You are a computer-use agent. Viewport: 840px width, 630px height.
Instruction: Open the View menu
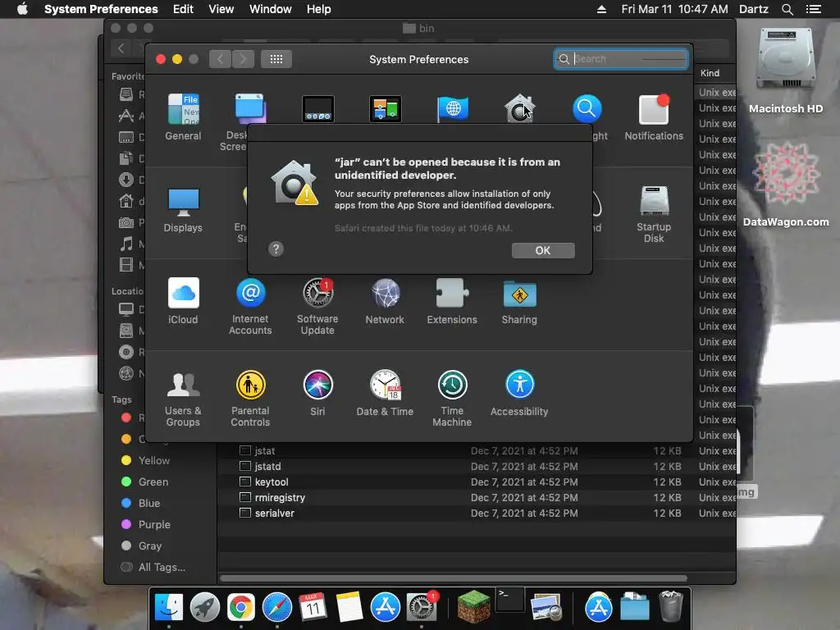[221, 9]
